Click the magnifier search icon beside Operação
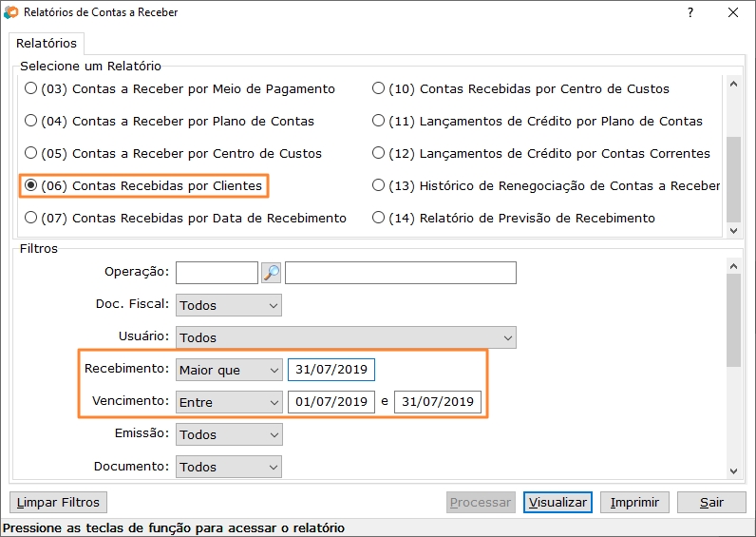This screenshot has width=756, height=537. [271, 273]
